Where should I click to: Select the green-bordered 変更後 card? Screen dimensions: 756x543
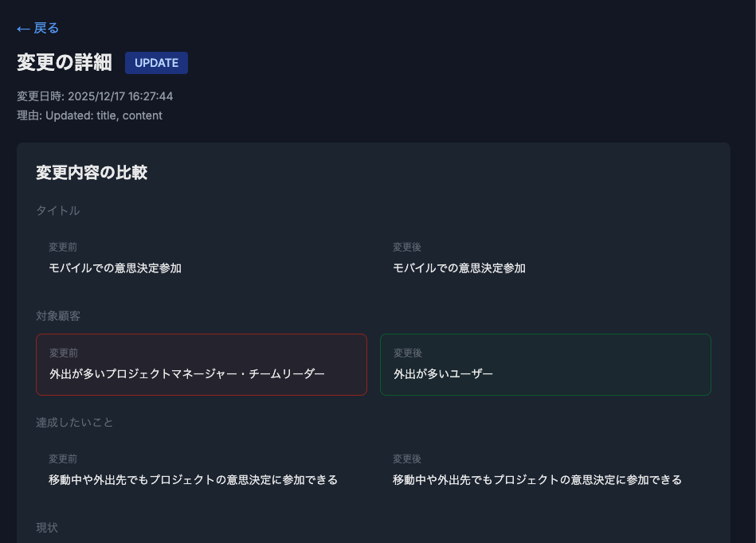pos(545,365)
